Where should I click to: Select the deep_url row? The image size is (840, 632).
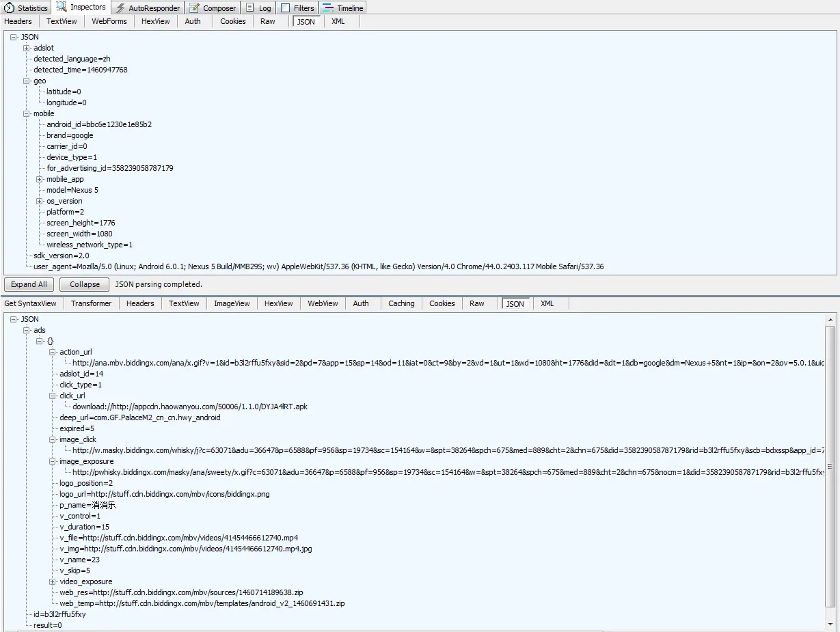click(x=140, y=417)
